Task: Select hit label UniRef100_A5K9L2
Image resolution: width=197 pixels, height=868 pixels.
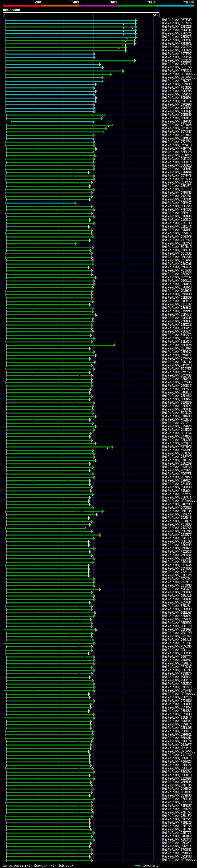Action: pos(177,213)
